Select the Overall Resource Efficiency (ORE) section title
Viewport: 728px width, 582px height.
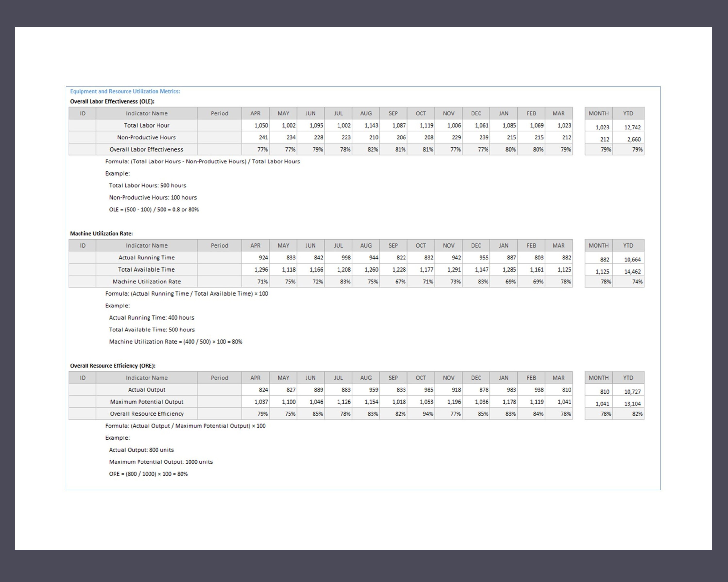pos(114,365)
